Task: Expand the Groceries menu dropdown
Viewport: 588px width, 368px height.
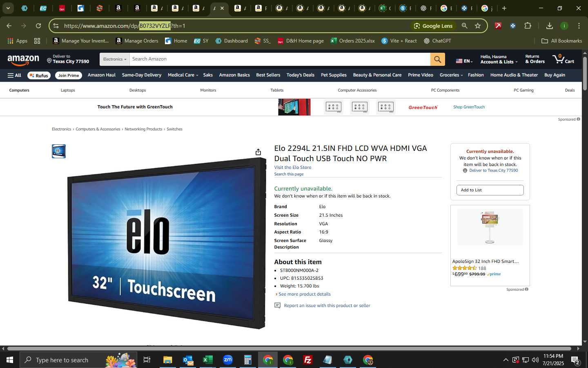Action: coord(451,75)
